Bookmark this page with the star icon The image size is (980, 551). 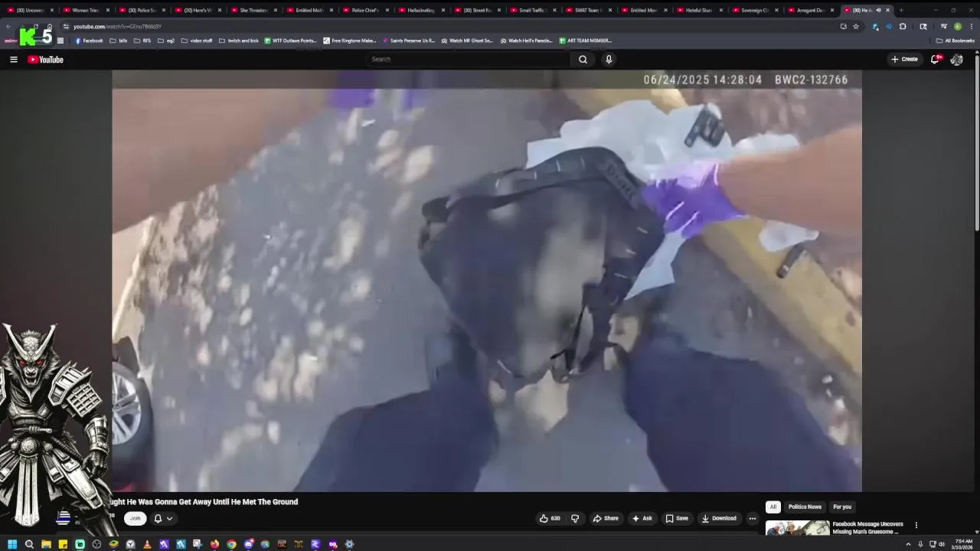pos(856,26)
